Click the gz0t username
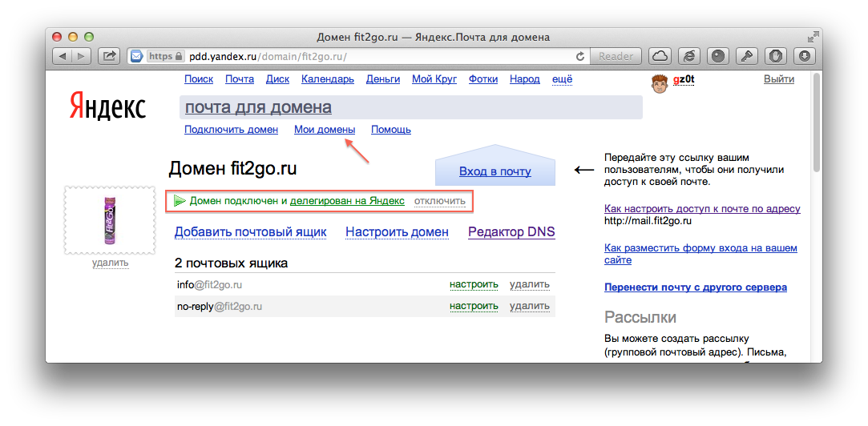The image size is (868, 426). [684, 79]
